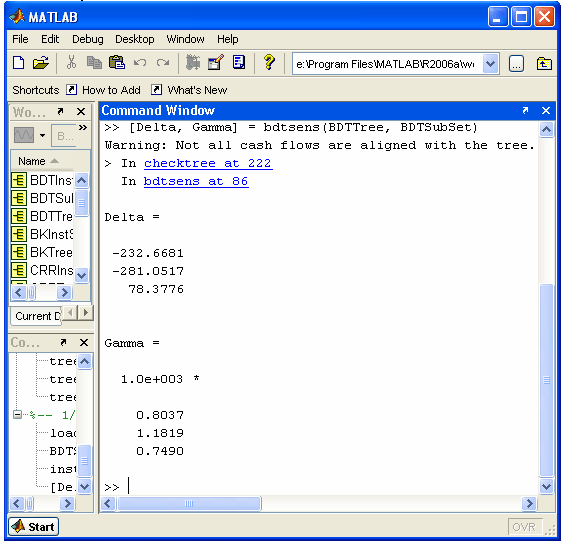Screen dimensions: 564x546
Task: Click Command Window horizontal scrollbar thumb
Action: 189,503
